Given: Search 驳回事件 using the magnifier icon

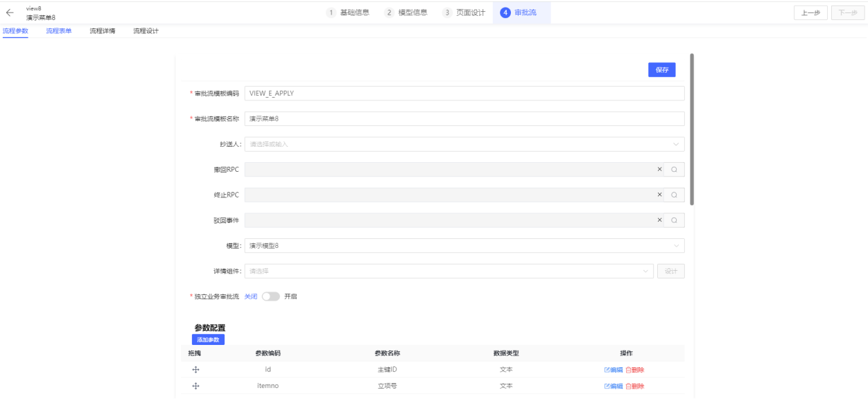Looking at the screenshot, I should pos(674,220).
